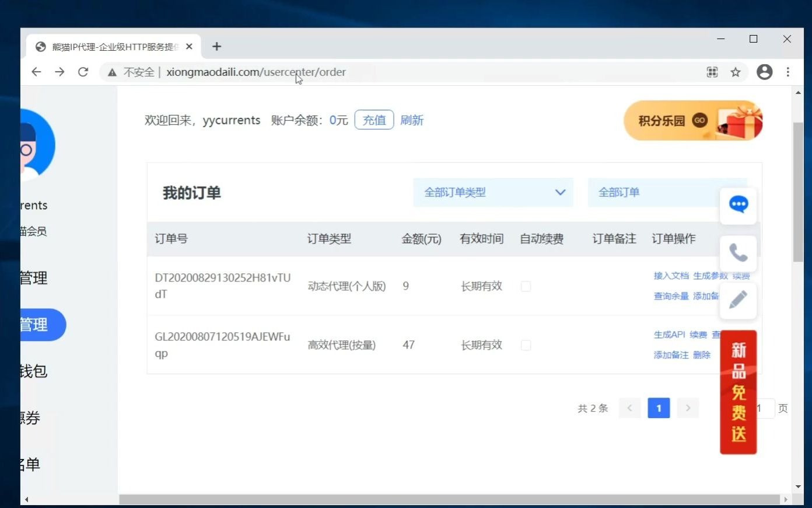Click the floating phone contact icon
812x508 pixels.
pos(738,253)
